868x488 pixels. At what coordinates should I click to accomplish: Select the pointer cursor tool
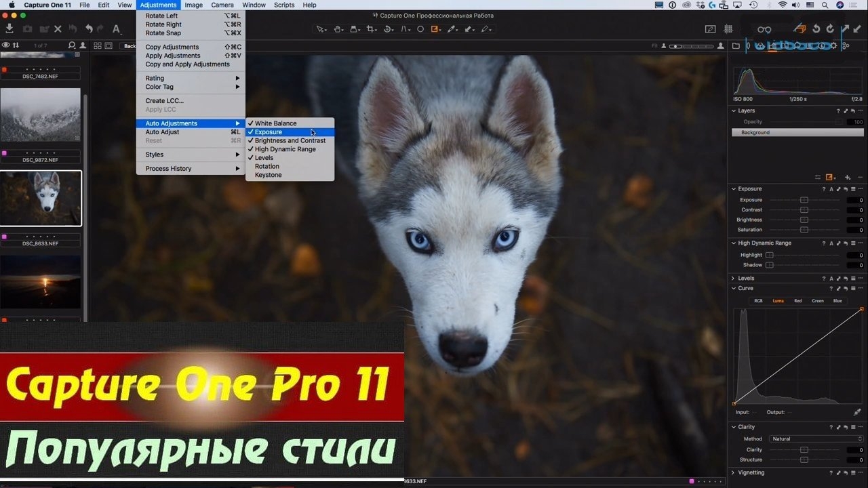[x=321, y=29]
